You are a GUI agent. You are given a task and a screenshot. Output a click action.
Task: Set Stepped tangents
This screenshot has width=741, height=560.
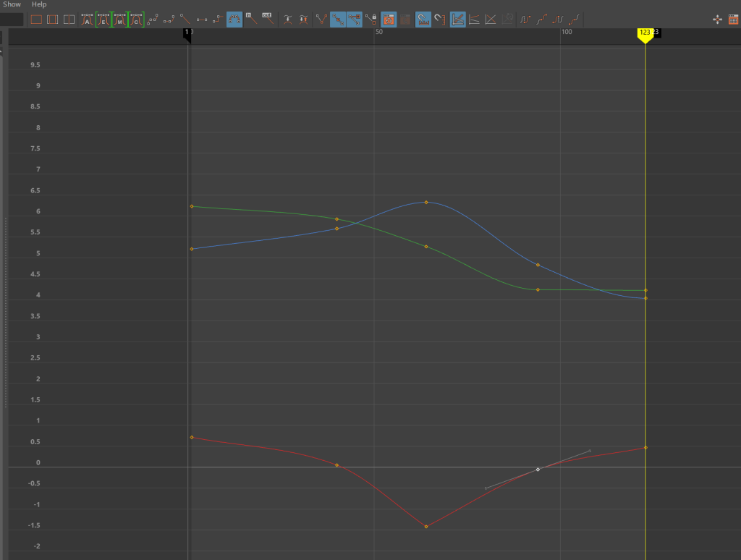pos(218,20)
